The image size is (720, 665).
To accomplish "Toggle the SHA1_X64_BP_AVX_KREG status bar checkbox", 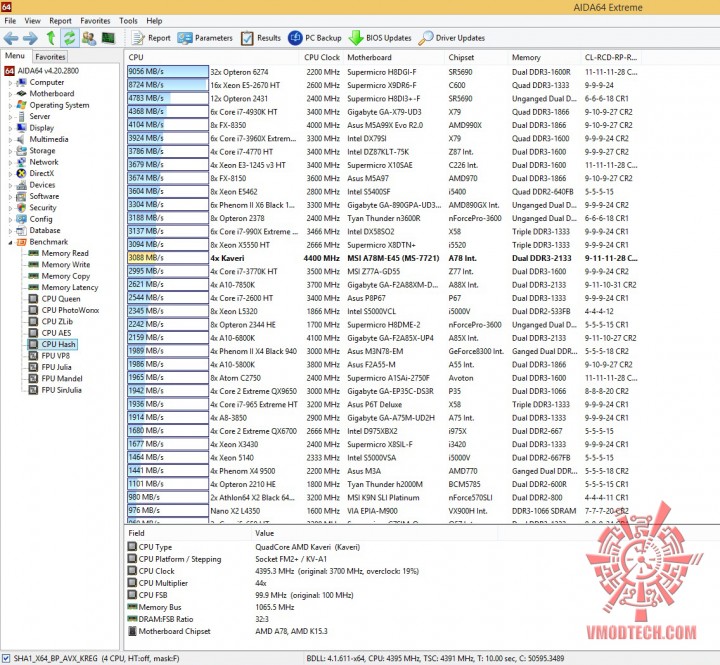I will 6,658.
